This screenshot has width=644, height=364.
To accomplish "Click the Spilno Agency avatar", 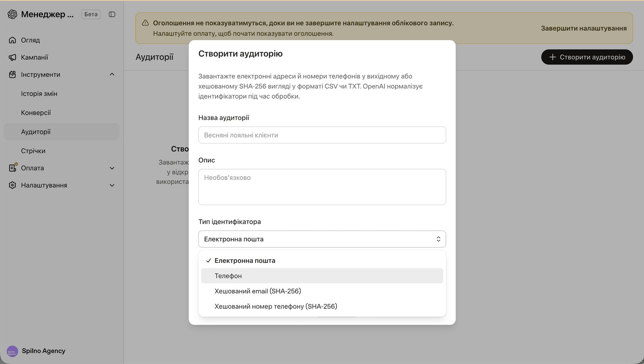I will pyautogui.click(x=12, y=351).
